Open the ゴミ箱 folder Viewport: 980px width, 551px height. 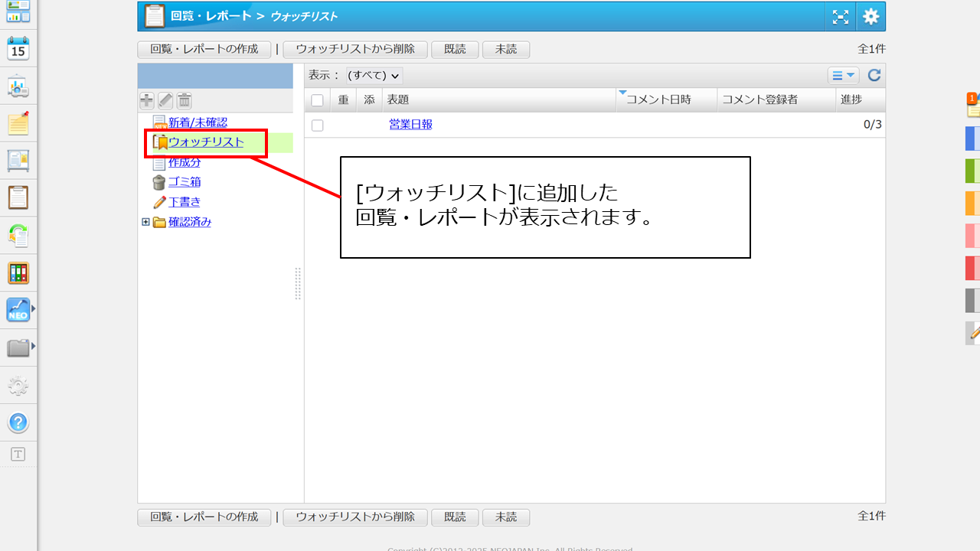(185, 182)
